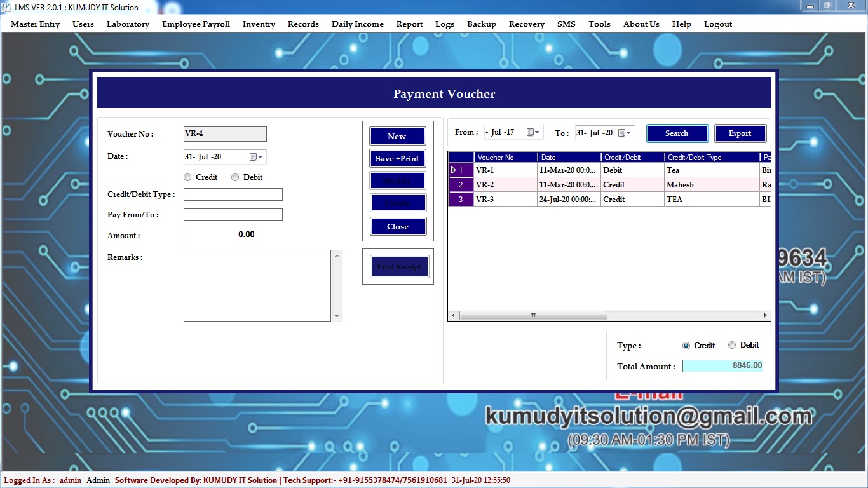Click into the Pay From/To field
This screenshot has height=488, width=868.
point(233,215)
